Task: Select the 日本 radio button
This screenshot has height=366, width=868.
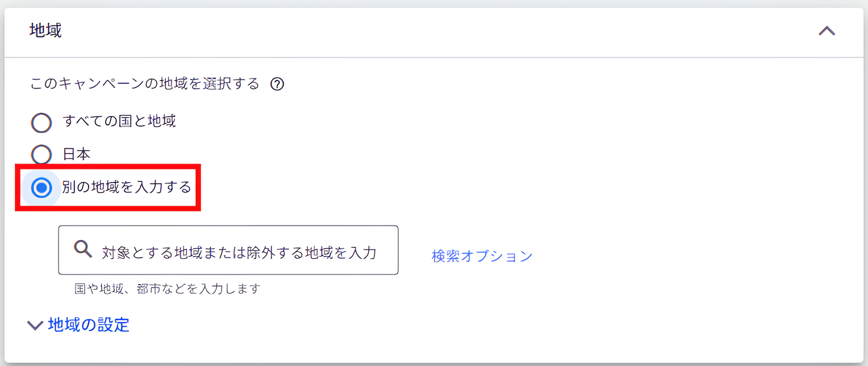Action: [41, 154]
